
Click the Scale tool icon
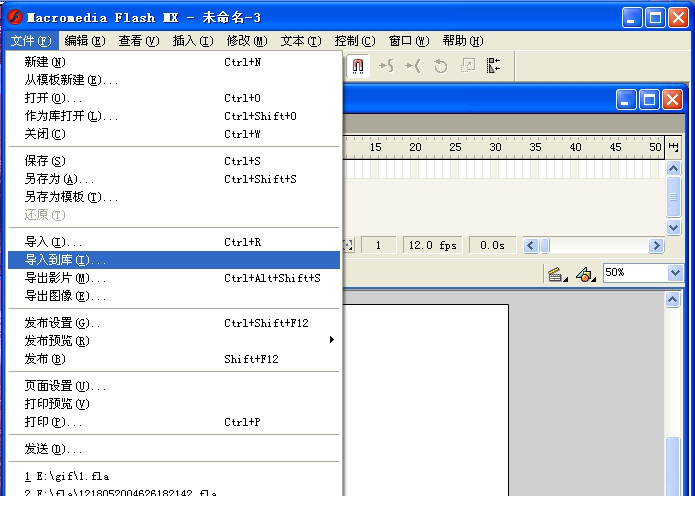[468, 66]
